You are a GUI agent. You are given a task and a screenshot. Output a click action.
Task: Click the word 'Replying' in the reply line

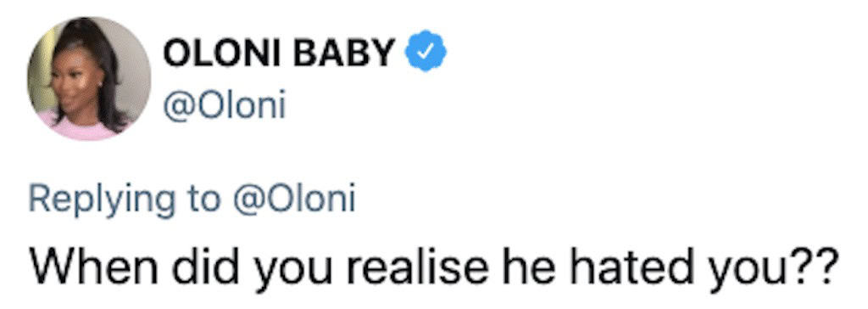[x=102, y=201]
